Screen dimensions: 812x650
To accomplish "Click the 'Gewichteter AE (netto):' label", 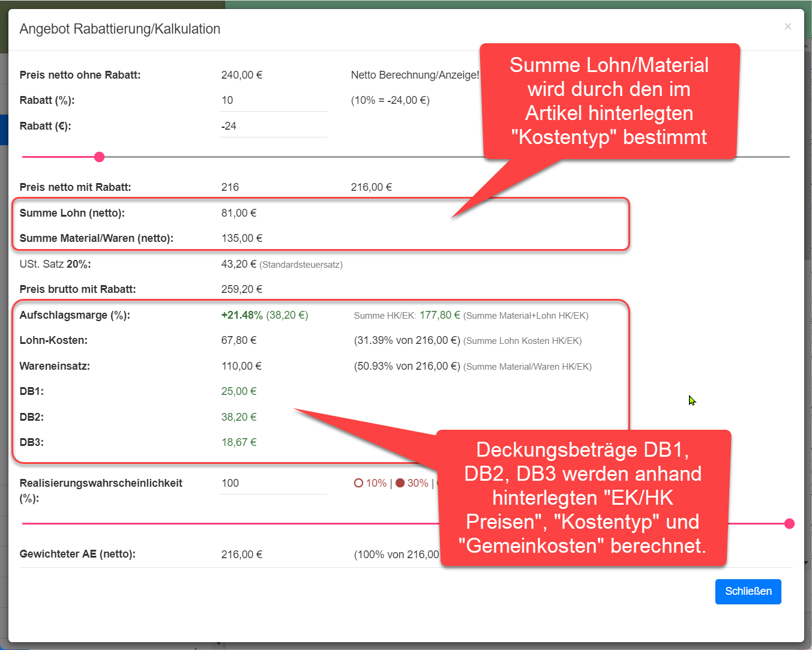I will pos(77,554).
